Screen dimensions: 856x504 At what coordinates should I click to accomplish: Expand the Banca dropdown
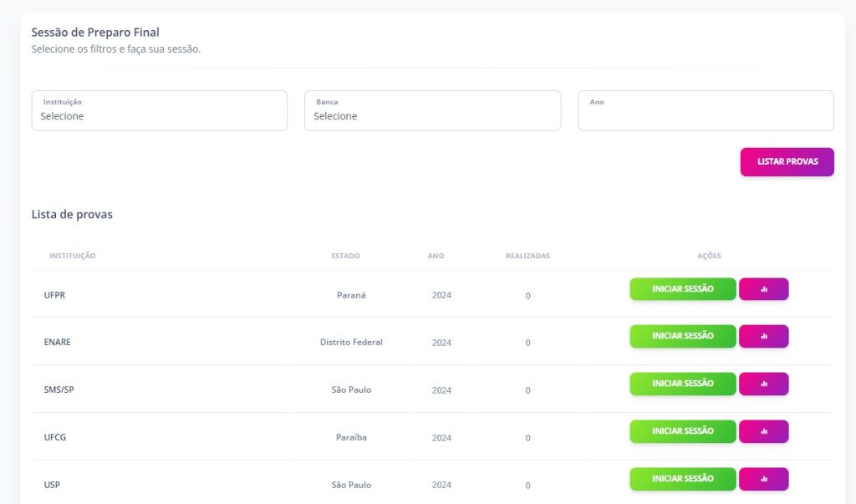432,110
